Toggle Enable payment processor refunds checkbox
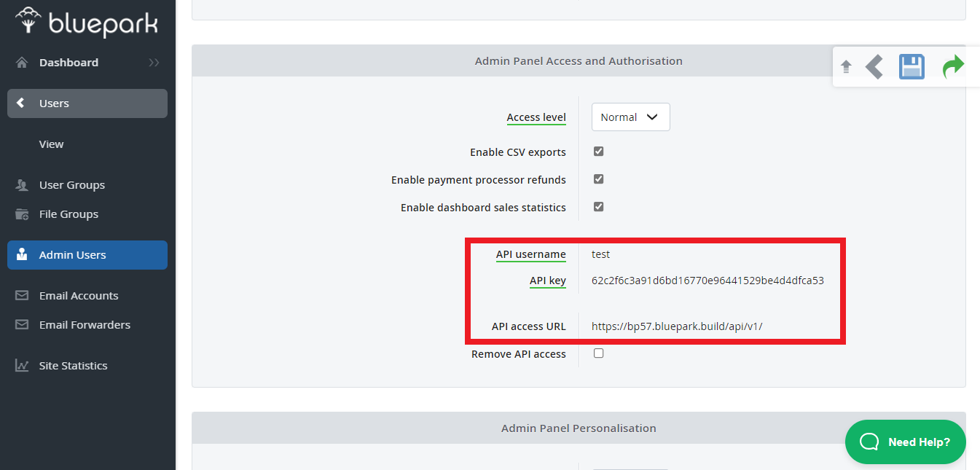Image resolution: width=980 pixels, height=470 pixels. coord(598,179)
